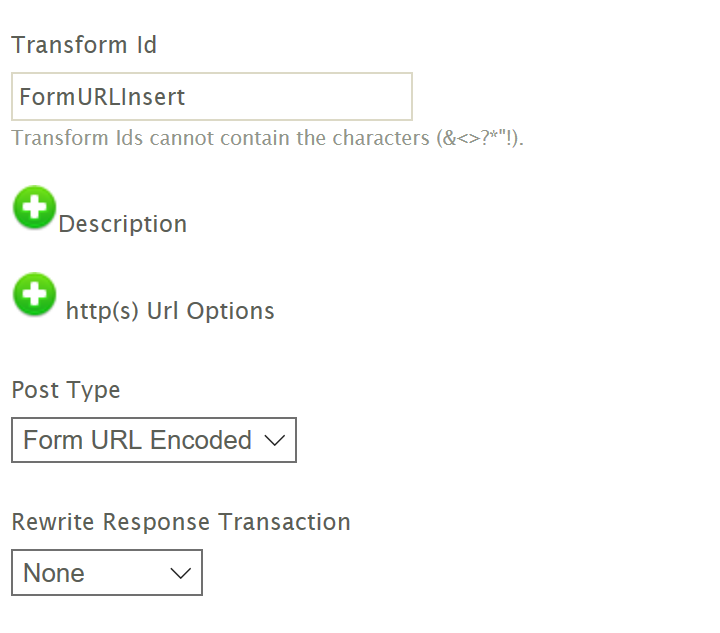Click the chevron arrow on None dropdown

(181, 573)
